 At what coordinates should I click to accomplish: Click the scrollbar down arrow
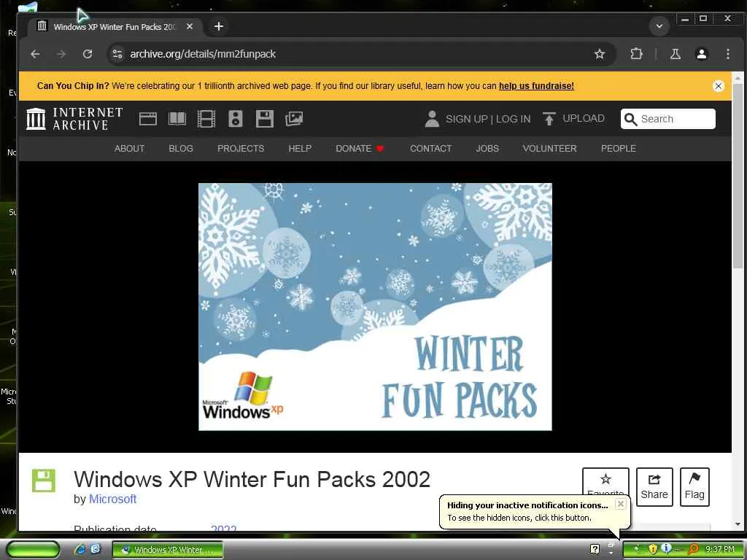coord(738,524)
